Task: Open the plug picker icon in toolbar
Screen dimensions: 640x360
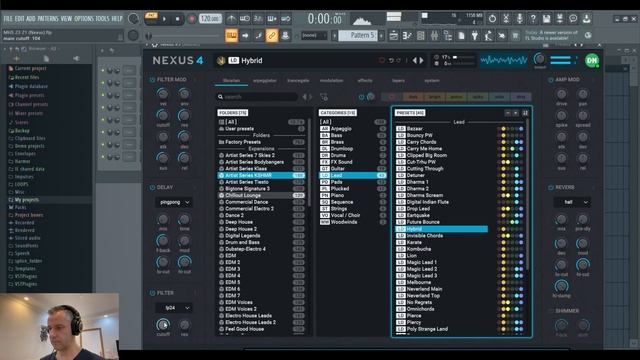Action: pos(474,36)
